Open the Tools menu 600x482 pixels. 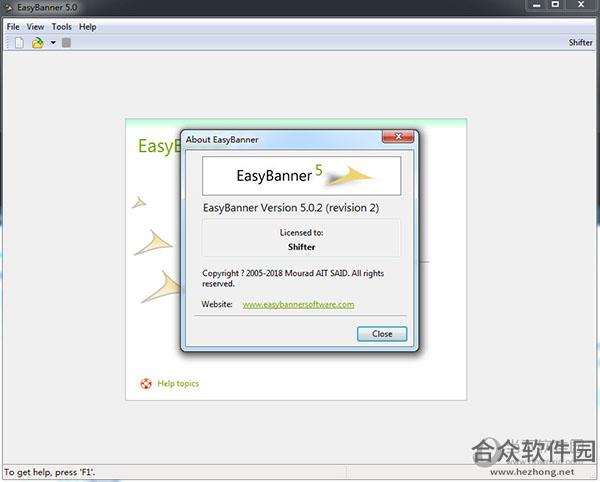click(62, 27)
